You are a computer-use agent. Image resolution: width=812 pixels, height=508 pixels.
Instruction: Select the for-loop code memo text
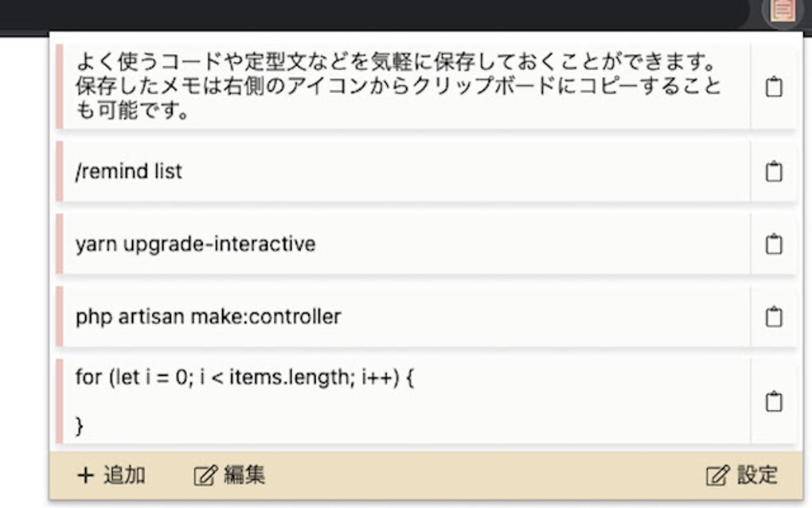click(245, 378)
